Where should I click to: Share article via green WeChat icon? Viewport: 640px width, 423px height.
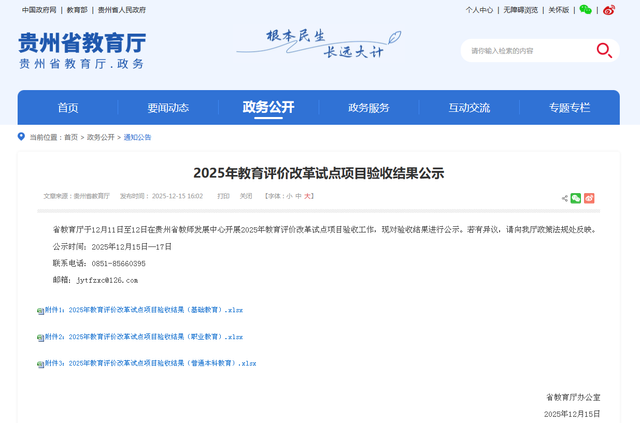pos(577,198)
